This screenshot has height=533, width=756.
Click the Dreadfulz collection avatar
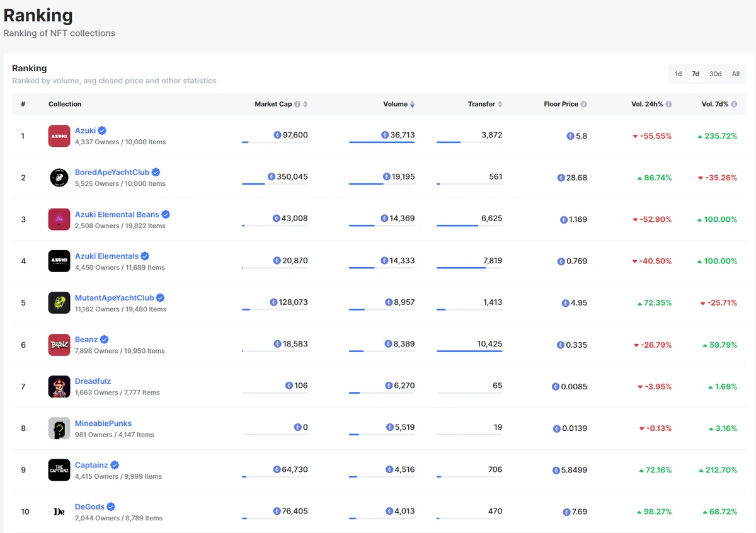[59, 386]
